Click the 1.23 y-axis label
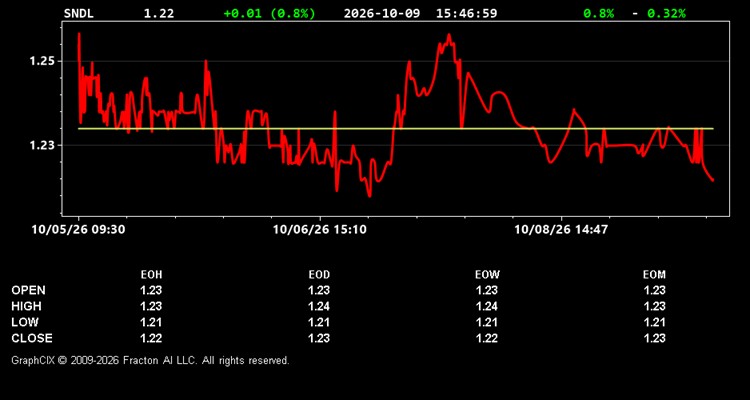The image size is (750, 400). click(43, 145)
